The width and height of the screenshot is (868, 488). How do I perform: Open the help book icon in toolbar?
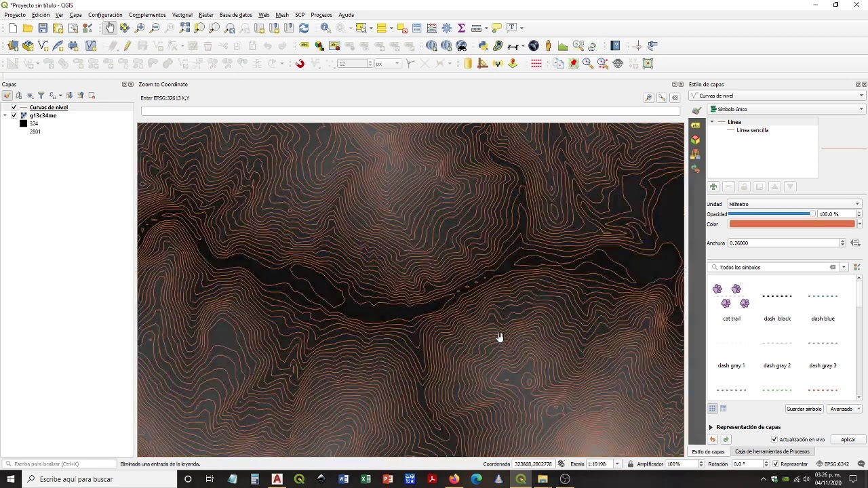click(x=615, y=45)
